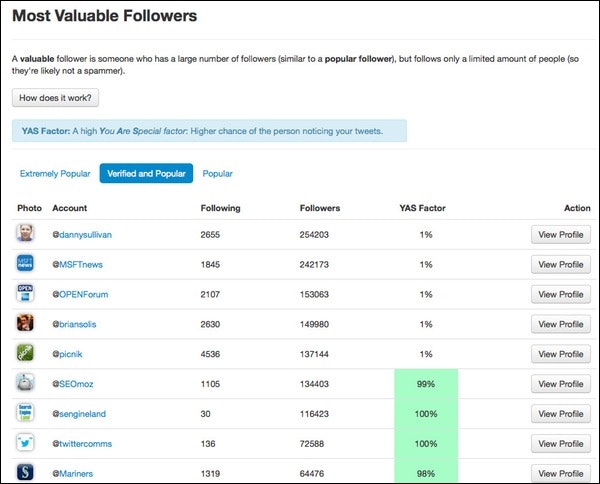Click the OPENForum avatar icon

coord(26,294)
